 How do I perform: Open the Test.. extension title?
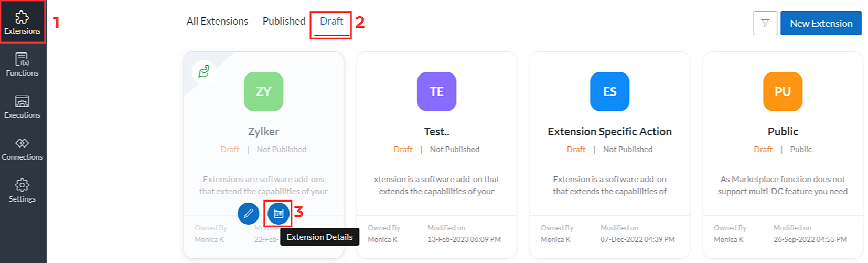click(x=436, y=132)
